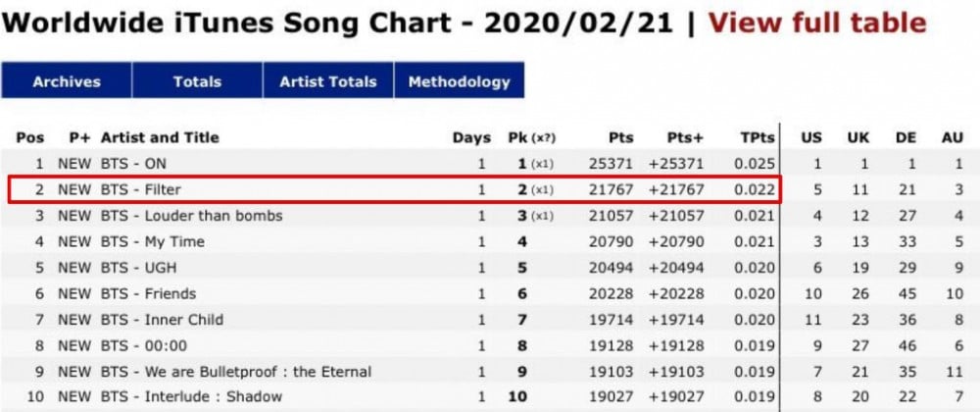Select the TPts column header

(x=758, y=137)
